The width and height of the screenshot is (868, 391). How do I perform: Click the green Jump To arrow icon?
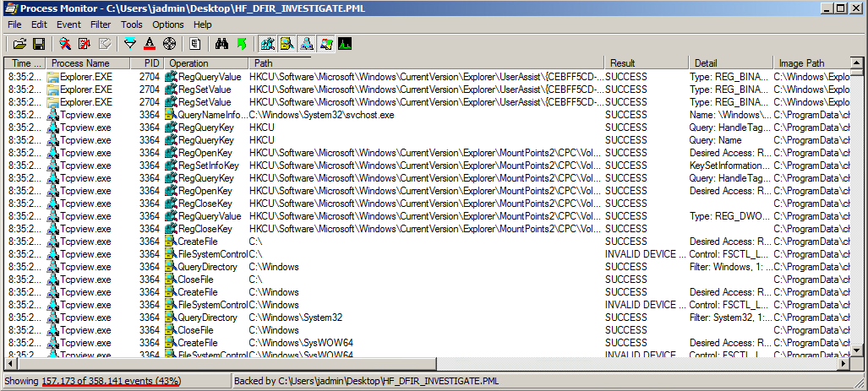[x=242, y=44]
